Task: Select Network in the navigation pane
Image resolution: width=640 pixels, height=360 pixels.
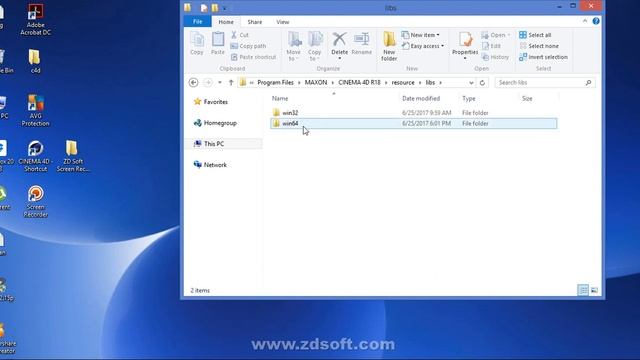Action: click(210, 164)
